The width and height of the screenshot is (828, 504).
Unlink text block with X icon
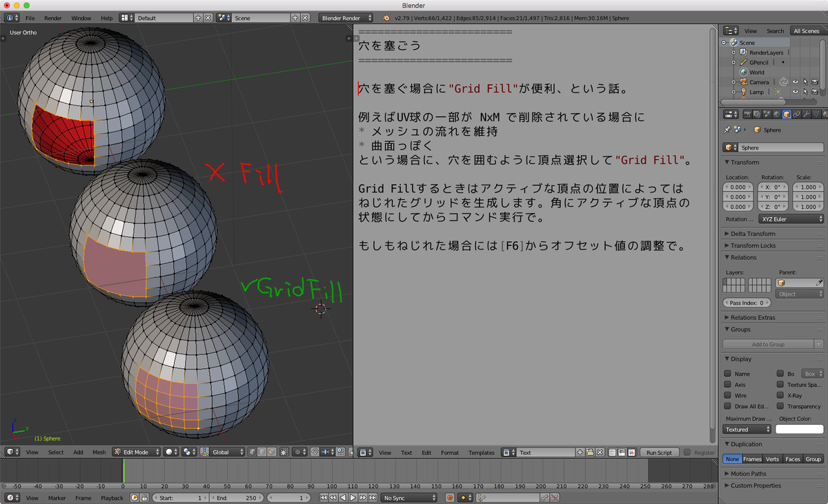600,452
